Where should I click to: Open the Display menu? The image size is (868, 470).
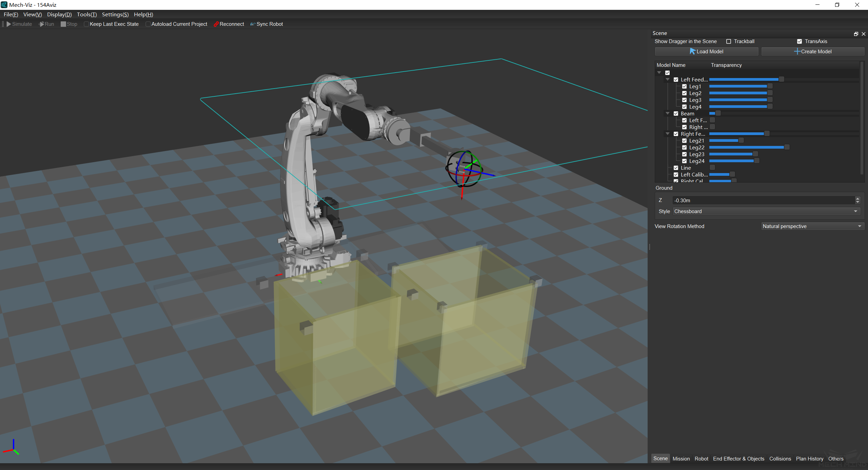click(x=59, y=15)
